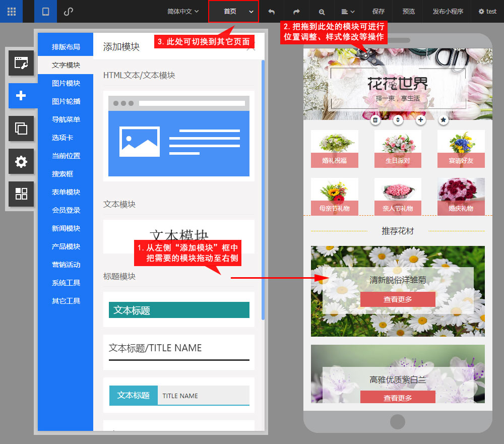Image resolution: width=504 pixels, height=444 pixels.
Task: Open the add module plus icon in sidebar
Action: pyautogui.click(x=21, y=96)
